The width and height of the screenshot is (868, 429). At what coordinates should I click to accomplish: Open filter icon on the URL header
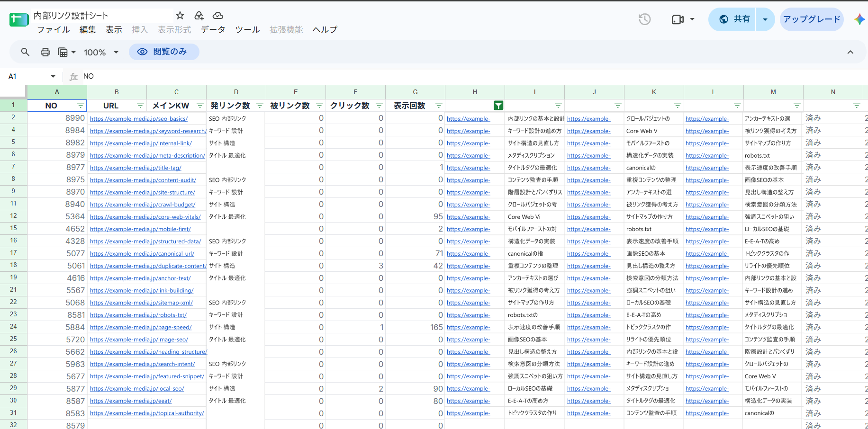140,106
